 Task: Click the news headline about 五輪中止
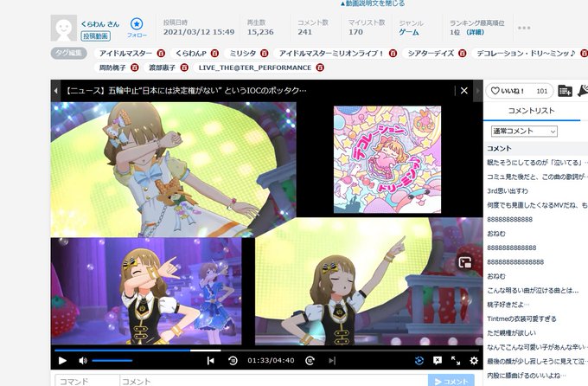click(187, 91)
